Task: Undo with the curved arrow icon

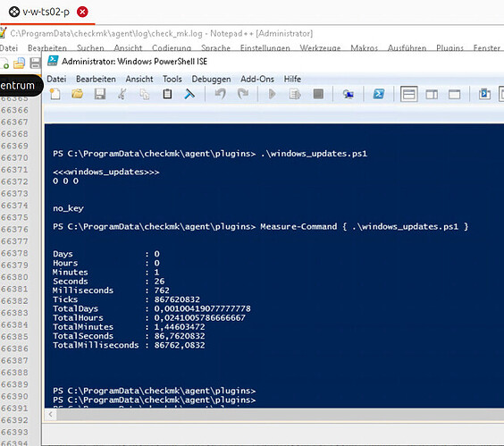Action: point(221,94)
